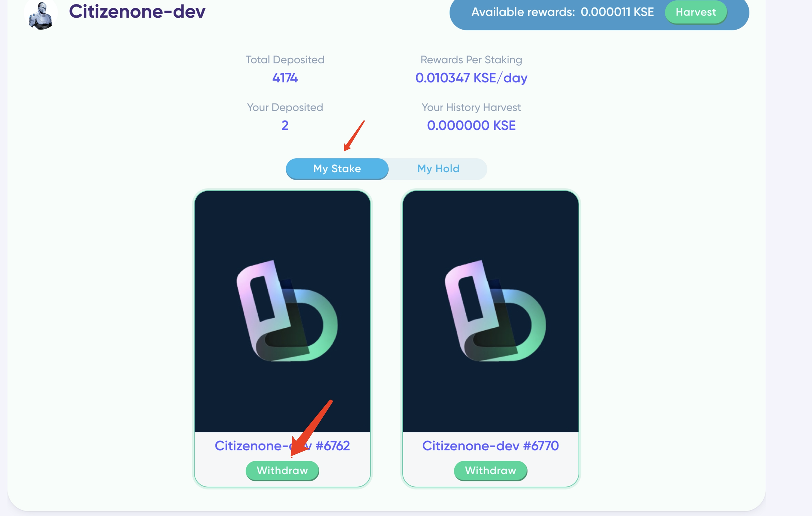Viewport: 812px width, 516px height.
Task: Click the Citizenone-dev robot avatar icon
Action: pos(41,15)
